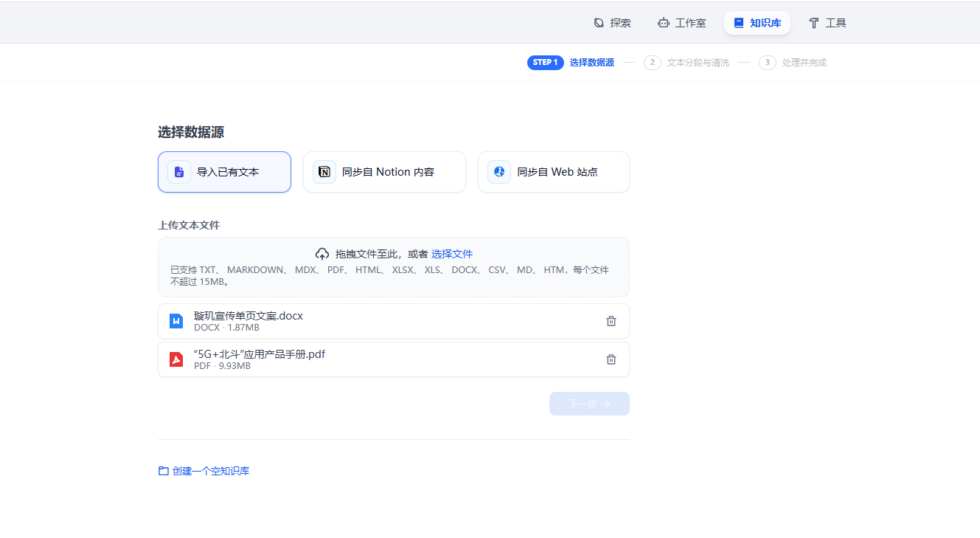Image resolution: width=980 pixels, height=538 pixels.
Task: Click the DOCX · 1.87MB size text
Action: [x=226, y=328]
